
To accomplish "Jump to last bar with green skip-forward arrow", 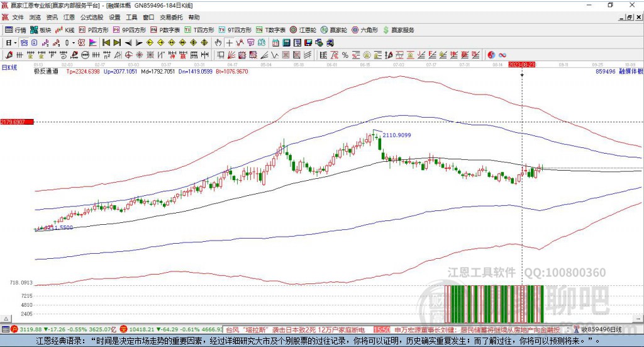I will [117, 43].
